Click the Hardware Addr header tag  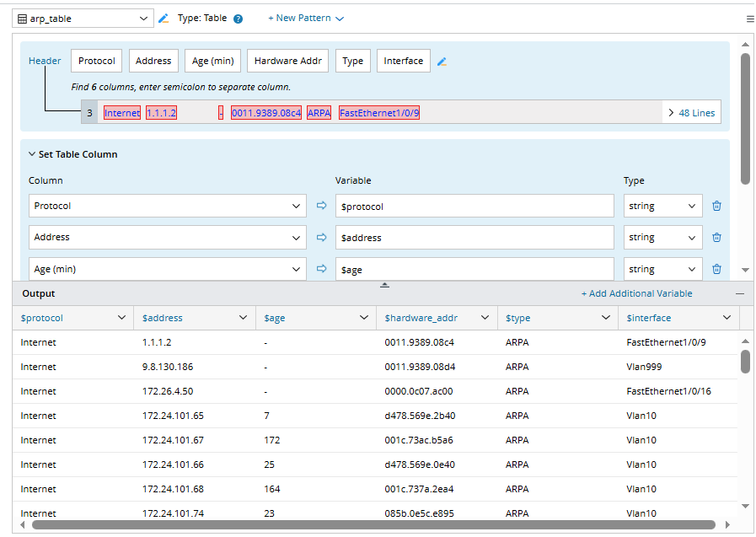coord(287,61)
